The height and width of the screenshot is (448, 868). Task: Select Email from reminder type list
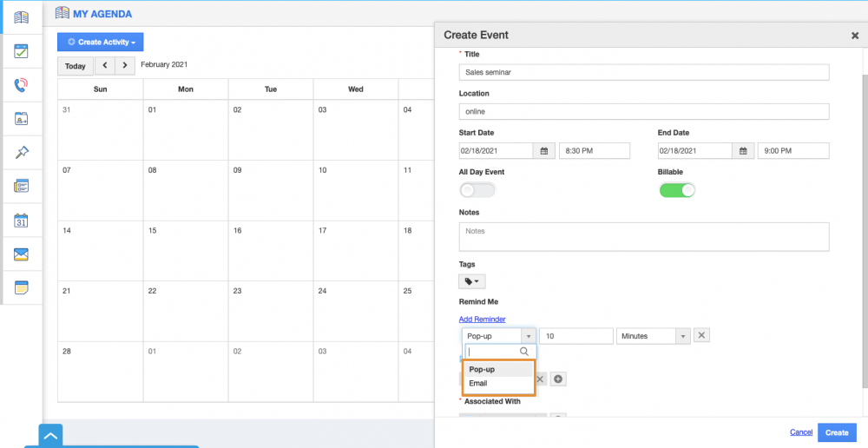click(x=478, y=383)
